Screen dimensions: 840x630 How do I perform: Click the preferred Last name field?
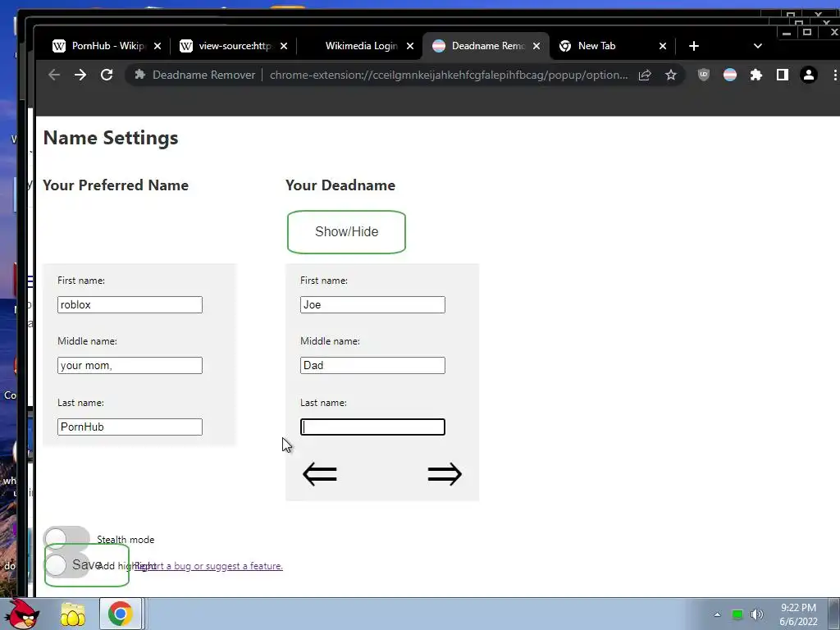click(130, 427)
